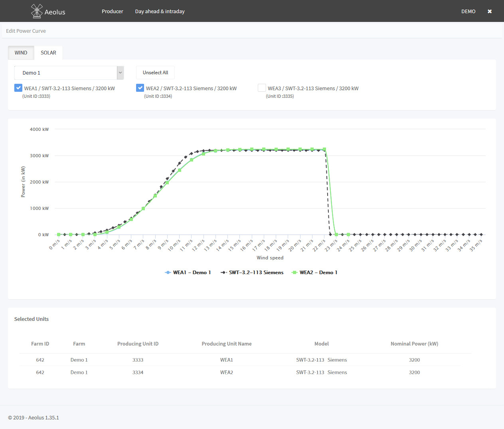Switch to the SOLAR tab
The height and width of the screenshot is (429, 504).
pos(48,53)
